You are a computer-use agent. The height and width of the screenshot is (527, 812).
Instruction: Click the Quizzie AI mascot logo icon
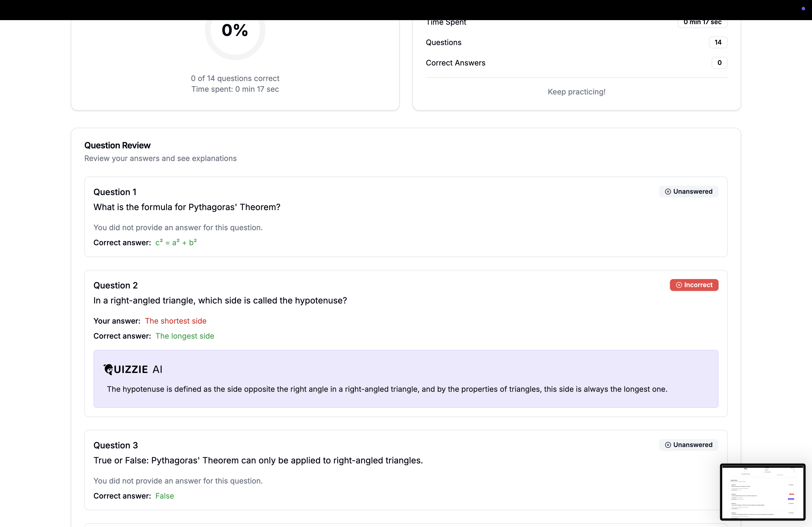point(108,369)
